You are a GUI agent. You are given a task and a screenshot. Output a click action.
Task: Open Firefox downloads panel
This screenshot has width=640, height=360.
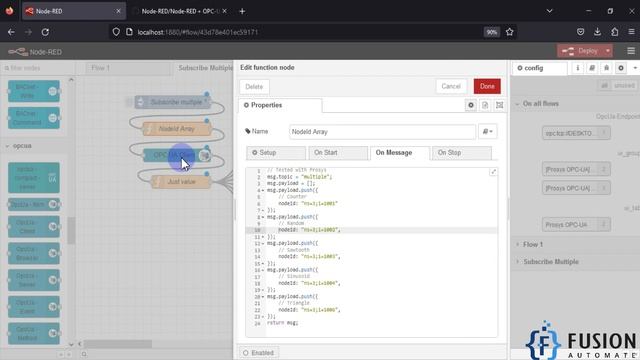[x=597, y=32]
